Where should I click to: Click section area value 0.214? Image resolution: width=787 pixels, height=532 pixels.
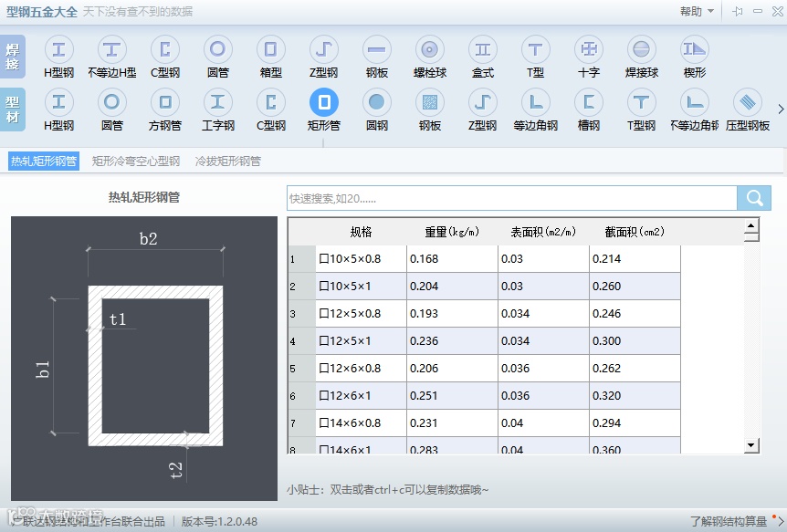pyautogui.click(x=635, y=259)
